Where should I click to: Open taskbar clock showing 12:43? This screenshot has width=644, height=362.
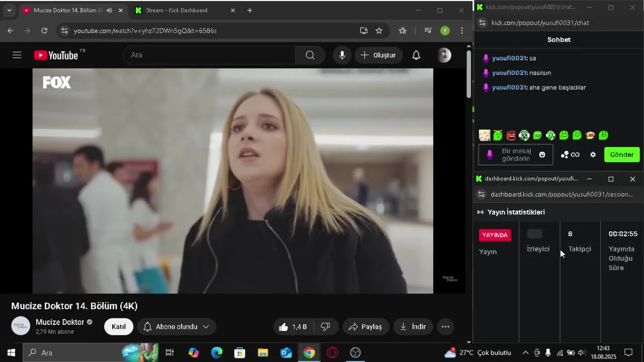pos(603,352)
